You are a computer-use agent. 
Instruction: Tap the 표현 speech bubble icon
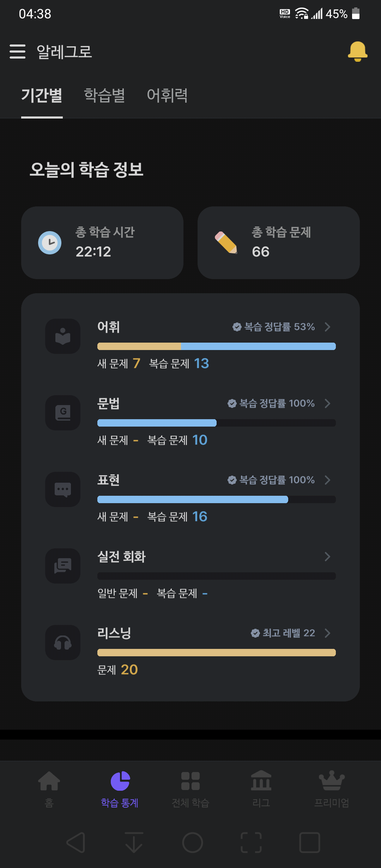point(63,489)
